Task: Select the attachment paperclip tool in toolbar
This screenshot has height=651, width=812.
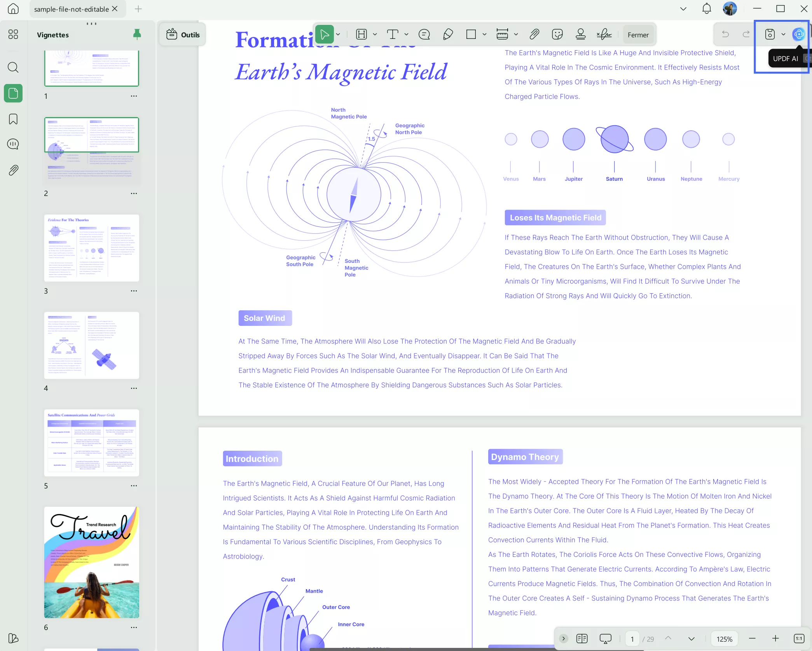Action: 534,34
